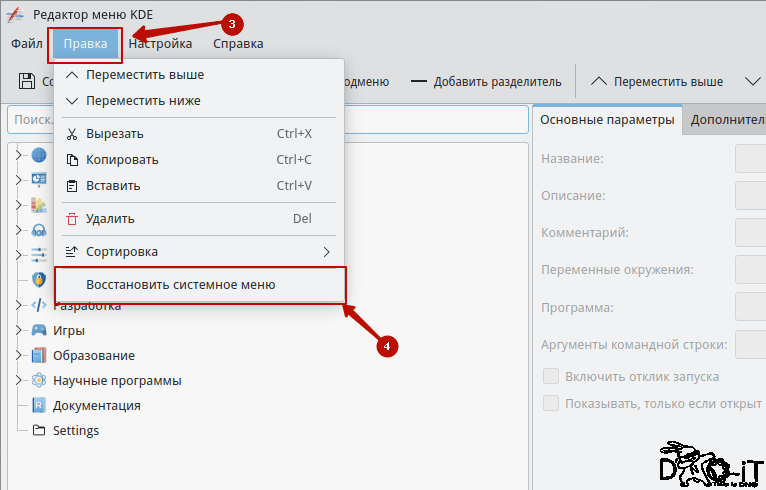Expand the Образование tree category
This screenshot has width=766, height=490.
tap(19, 355)
